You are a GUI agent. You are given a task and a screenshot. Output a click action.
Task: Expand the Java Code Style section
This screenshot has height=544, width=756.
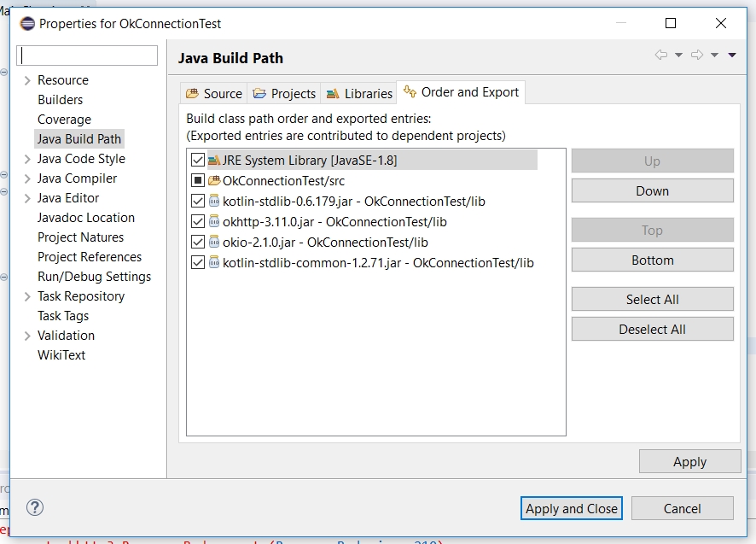(x=26, y=158)
